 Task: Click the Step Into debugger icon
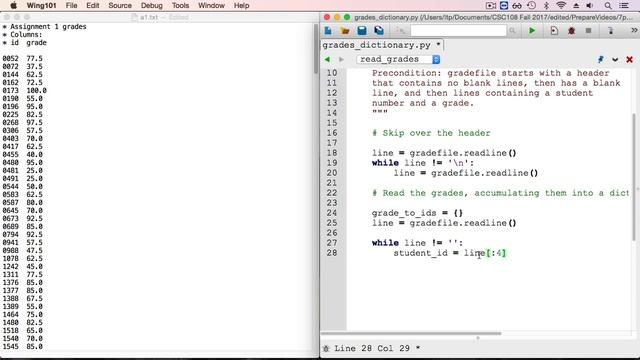tap(611, 31)
